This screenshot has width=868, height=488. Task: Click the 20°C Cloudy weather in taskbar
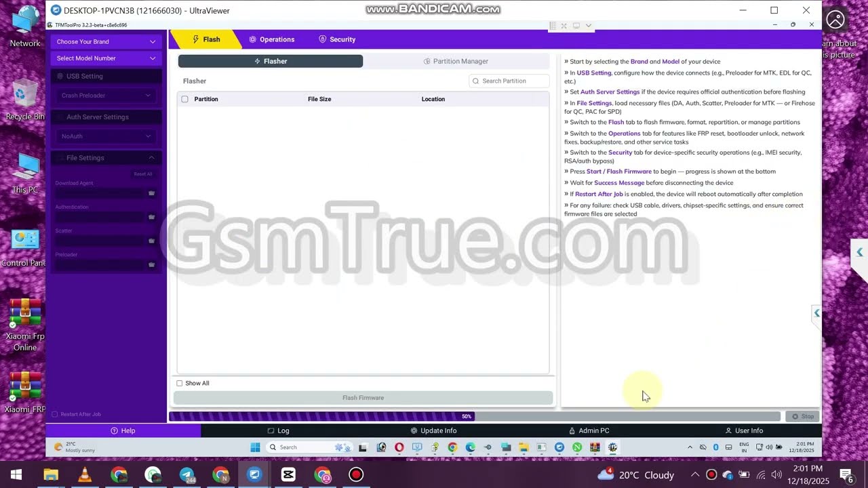coord(636,474)
